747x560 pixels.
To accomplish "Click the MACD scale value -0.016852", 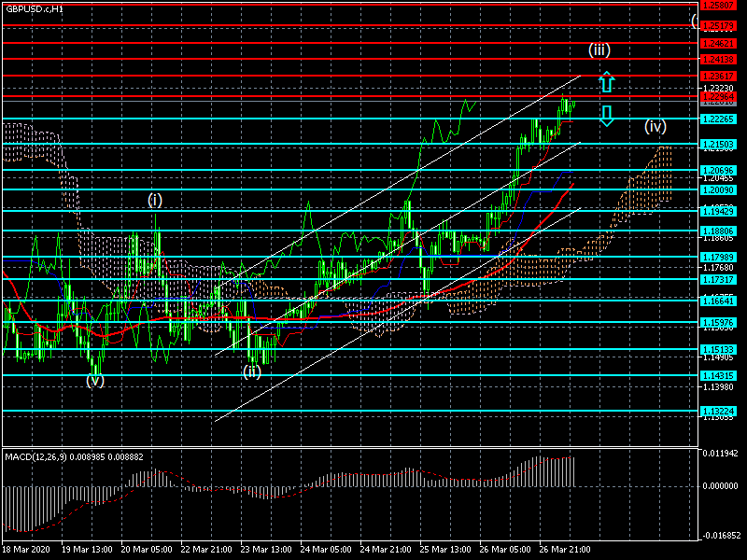I will pos(720,536).
